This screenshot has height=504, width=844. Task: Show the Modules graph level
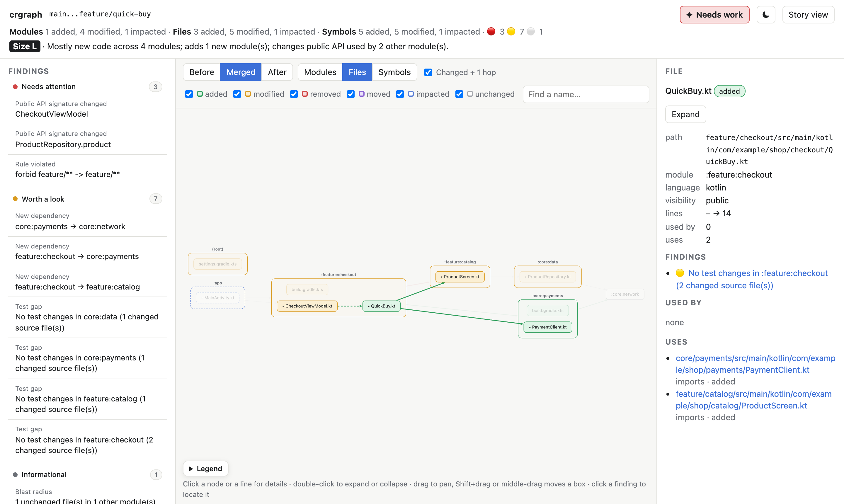click(x=320, y=72)
